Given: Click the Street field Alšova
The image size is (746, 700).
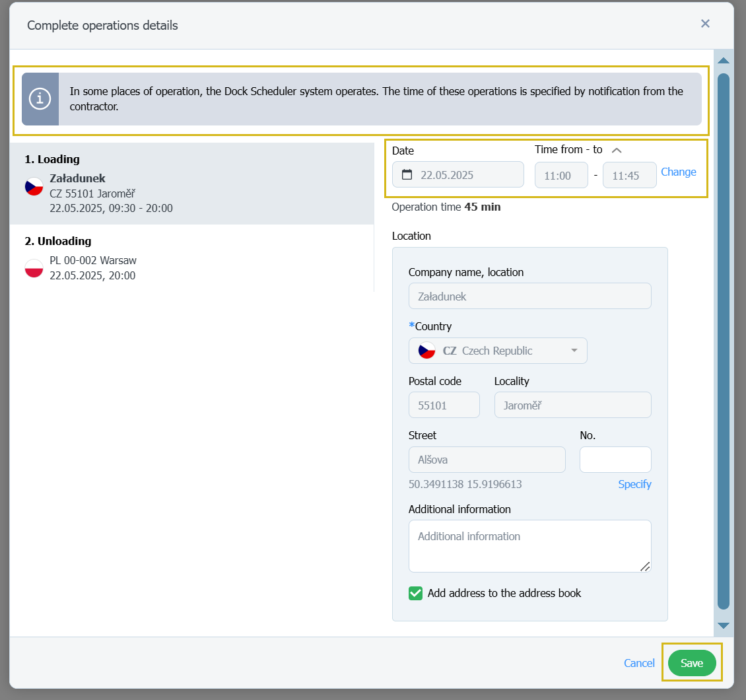Looking at the screenshot, I should [487, 460].
